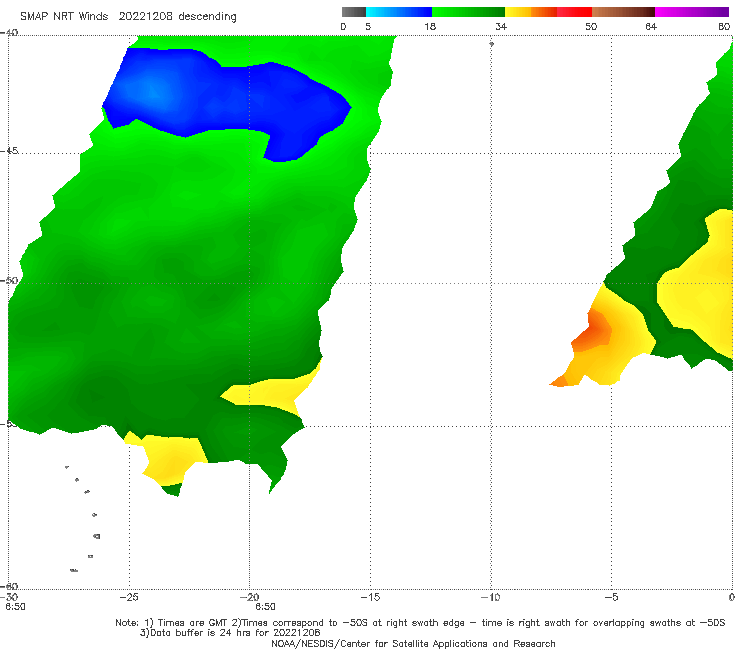The width and height of the screenshot is (740, 650).
Task: Click the '80' label under the color bar
Action: coord(724,26)
